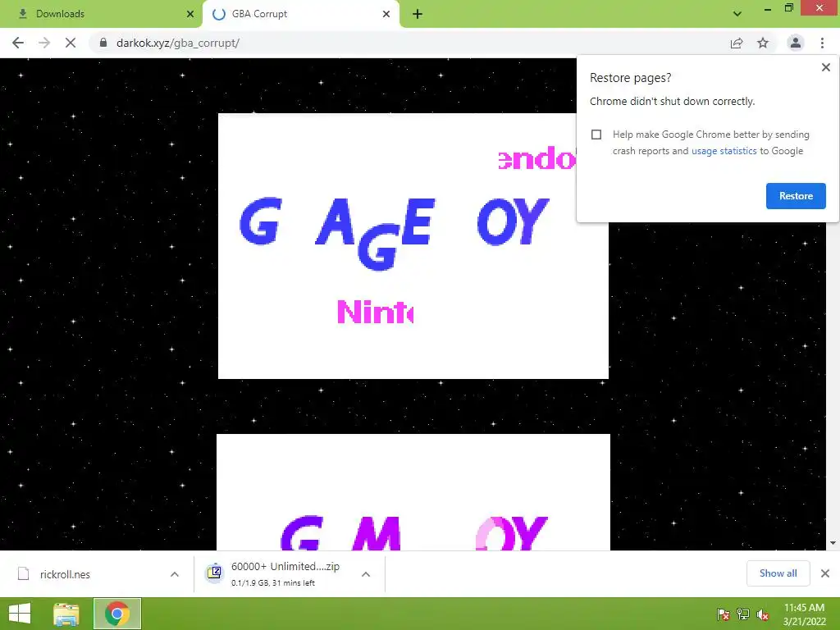This screenshot has width=840, height=630.
Task: Click the forward navigation arrow
Action: pyautogui.click(x=44, y=43)
